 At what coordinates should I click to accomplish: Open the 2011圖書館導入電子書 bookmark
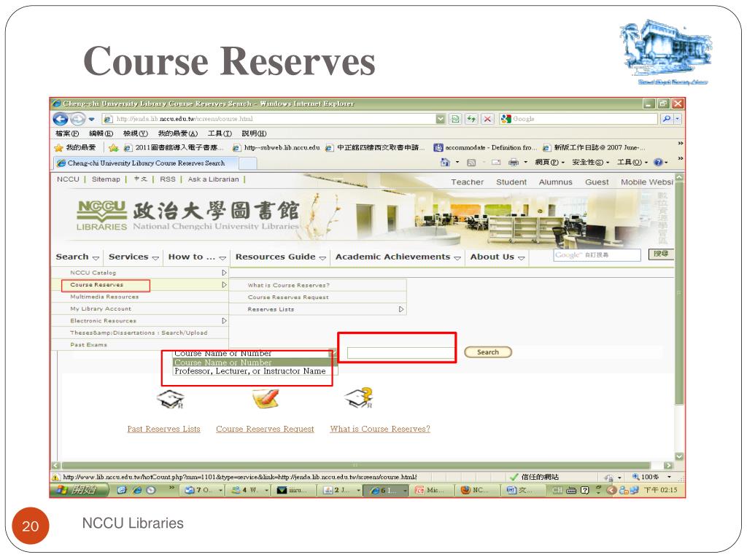[174, 147]
